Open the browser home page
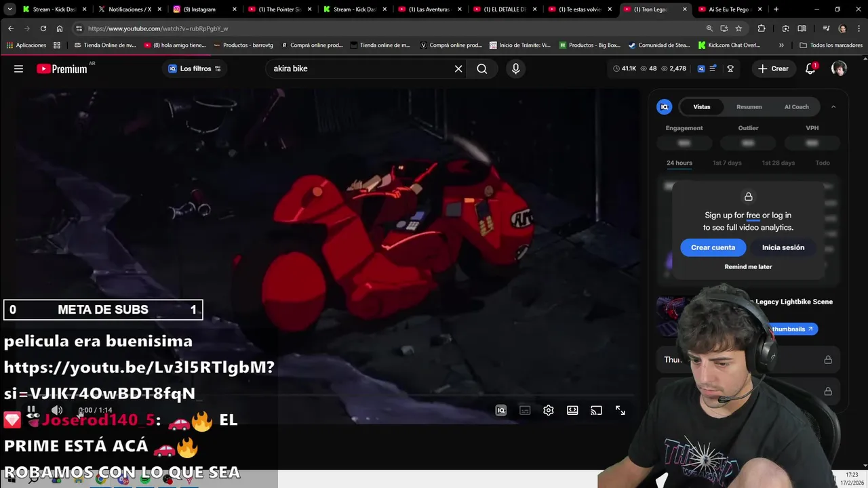 (60, 28)
